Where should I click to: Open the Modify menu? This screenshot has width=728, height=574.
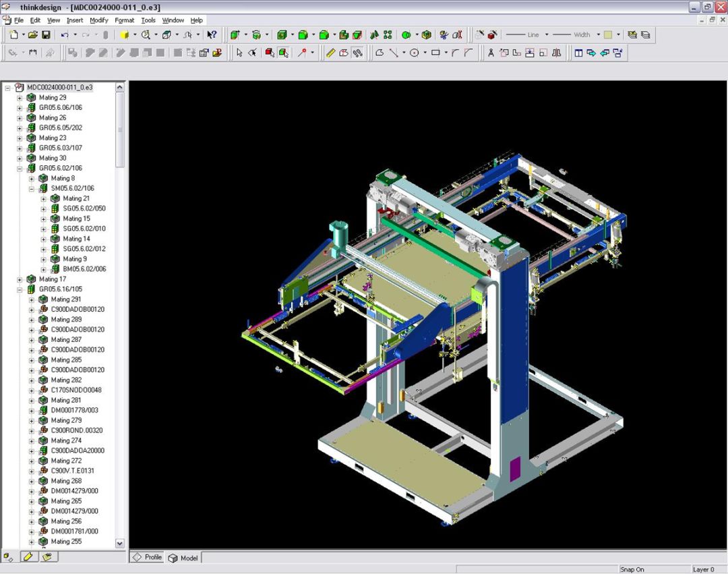coord(99,20)
